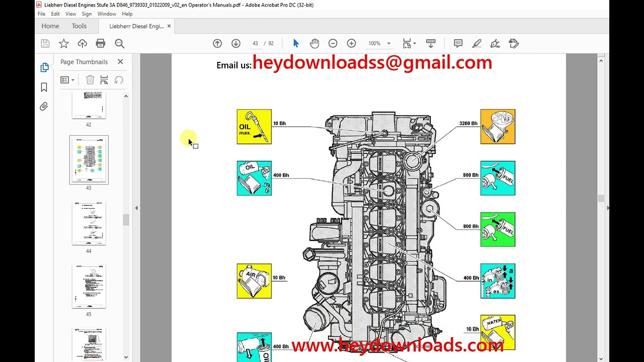Click the 3200 Bh orange filter pictogram
The image size is (644, 362).
498,127
